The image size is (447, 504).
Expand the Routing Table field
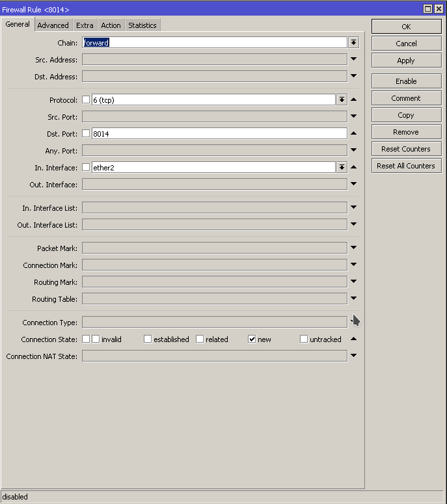coord(354,298)
